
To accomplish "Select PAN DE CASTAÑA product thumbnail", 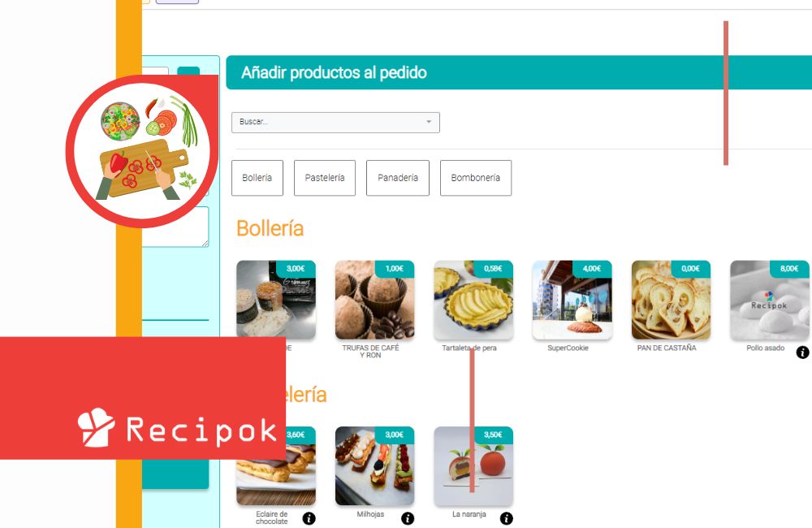I will click(x=671, y=300).
